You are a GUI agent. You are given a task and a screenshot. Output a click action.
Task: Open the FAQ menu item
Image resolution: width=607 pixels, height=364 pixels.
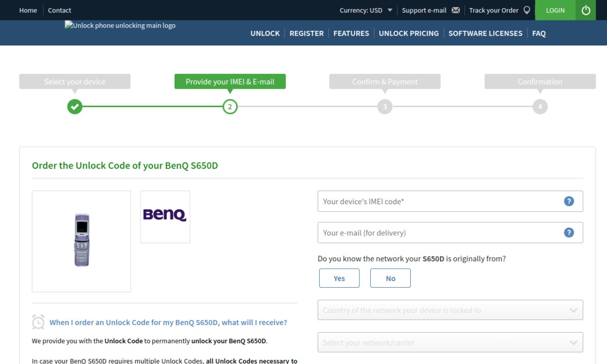point(539,33)
